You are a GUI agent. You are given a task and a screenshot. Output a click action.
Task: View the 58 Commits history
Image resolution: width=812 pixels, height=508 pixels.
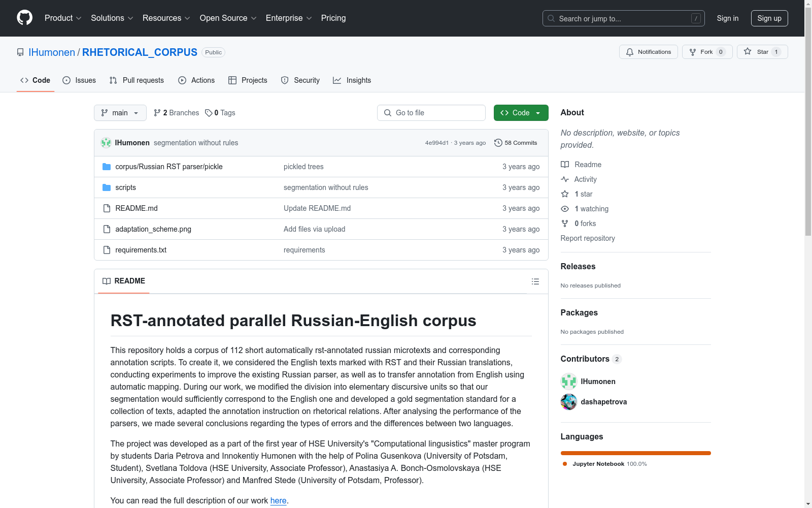516,143
